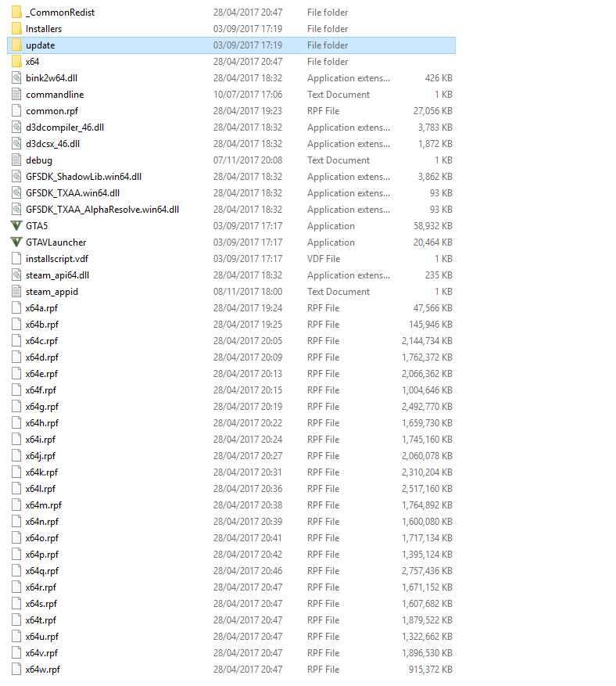
Task: Click the bink2w64.dll file icon
Action: (16, 78)
